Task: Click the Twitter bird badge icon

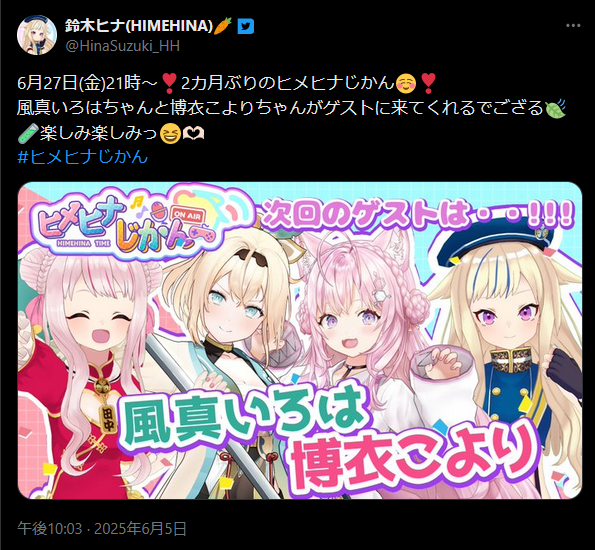Action: click(x=246, y=27)
